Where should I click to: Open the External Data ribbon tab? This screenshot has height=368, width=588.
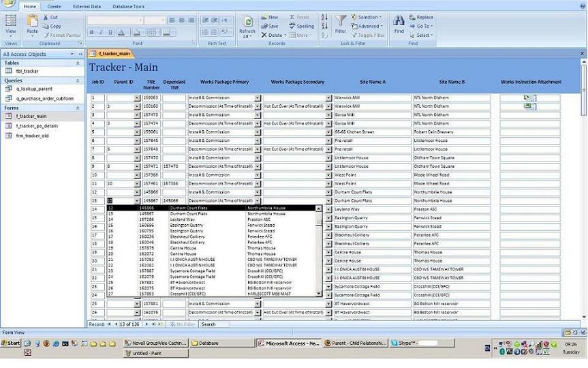click(87, 6)
